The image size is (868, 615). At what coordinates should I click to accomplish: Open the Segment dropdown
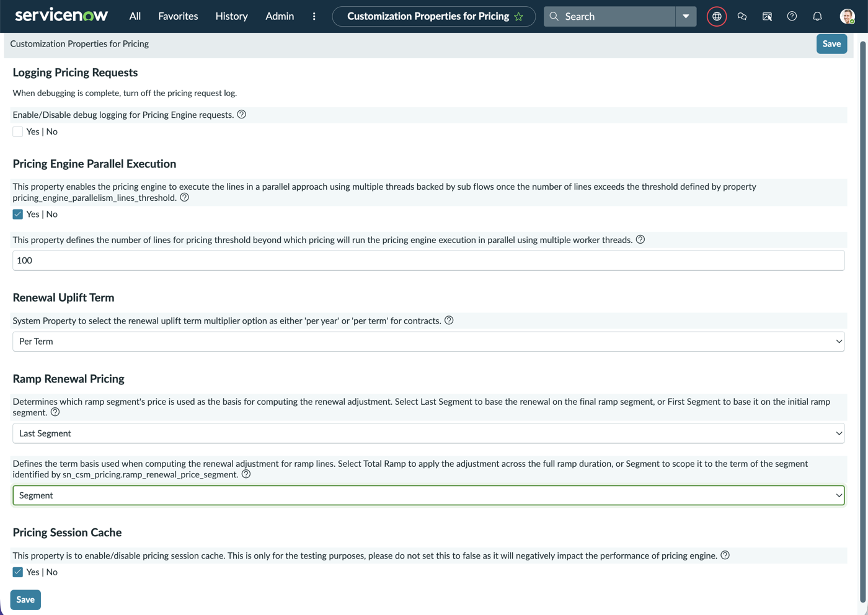click(x=428, y=495)
